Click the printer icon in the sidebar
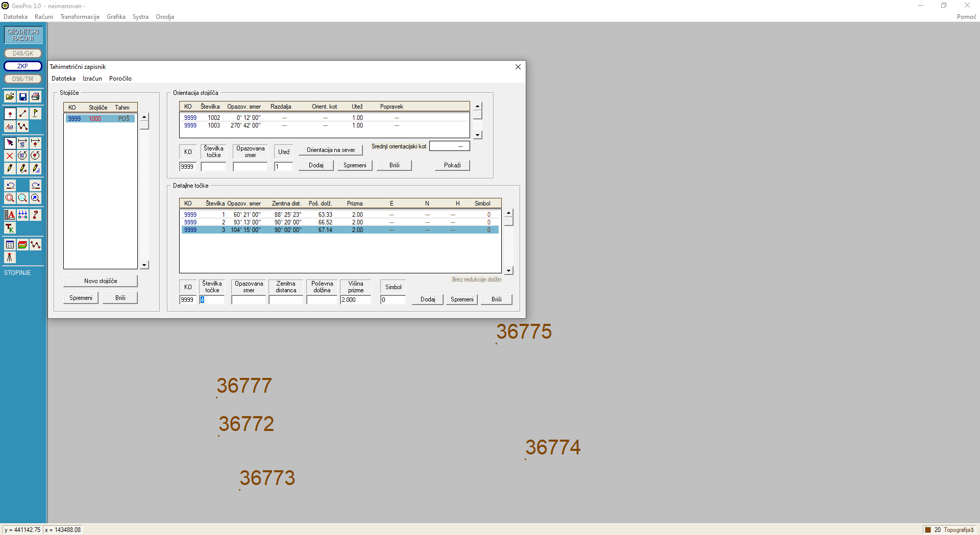Screen dimensions: 980x535 [x=35, y=97]
